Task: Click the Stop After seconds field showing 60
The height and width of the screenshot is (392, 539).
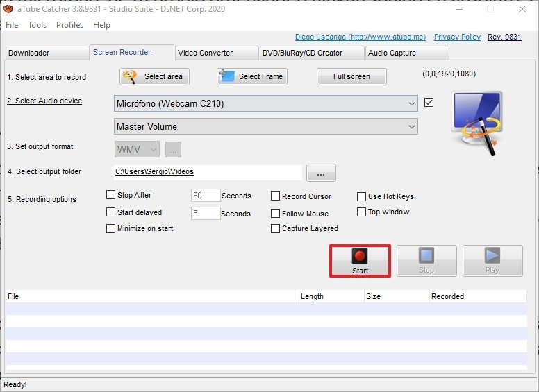Action: pyautogui.click(x=206, y=196)
